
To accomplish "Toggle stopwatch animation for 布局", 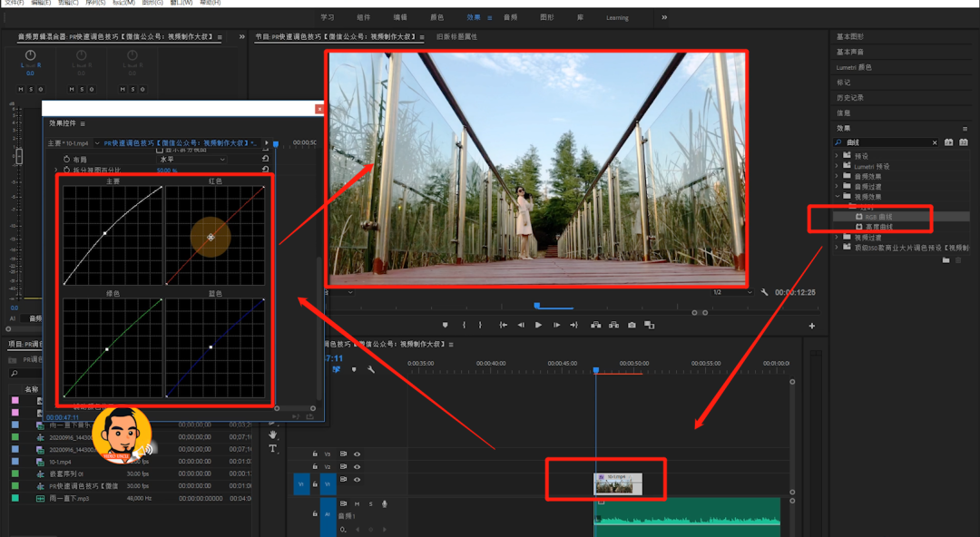I will pos(66,160).
